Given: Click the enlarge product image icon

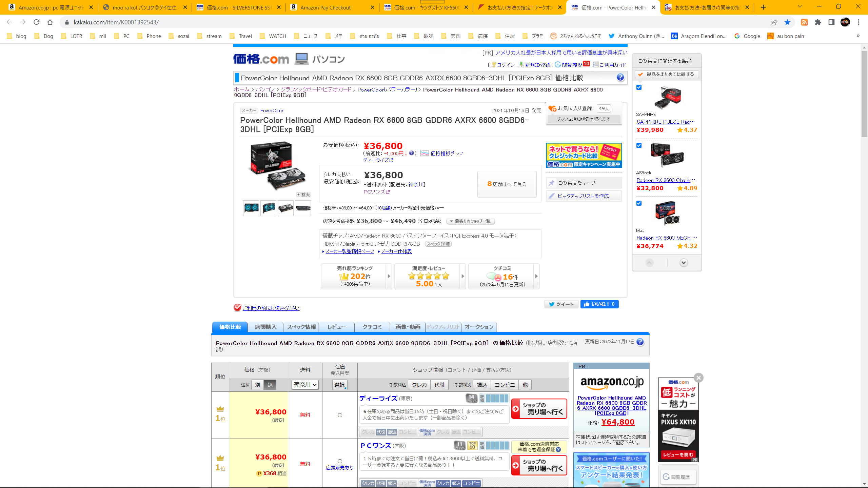Looking at the screenshot, I should 303,195.
